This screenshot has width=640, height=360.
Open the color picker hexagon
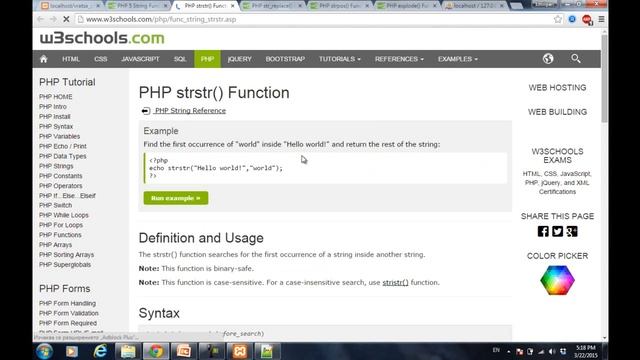(557, 280)
